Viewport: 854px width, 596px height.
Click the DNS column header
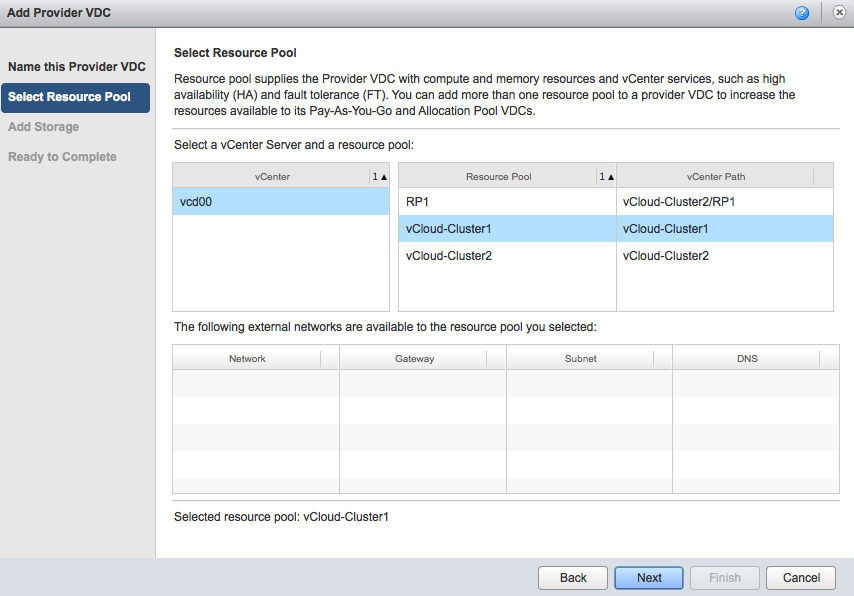pyautogui.click(x=747, y=358)
